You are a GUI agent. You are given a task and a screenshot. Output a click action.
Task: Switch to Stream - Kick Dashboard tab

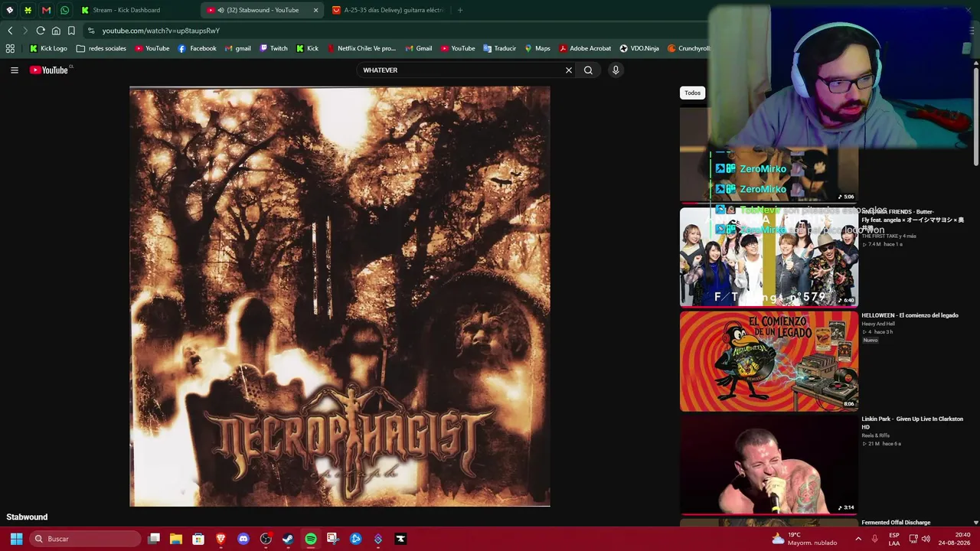click(x=138, y=10)
